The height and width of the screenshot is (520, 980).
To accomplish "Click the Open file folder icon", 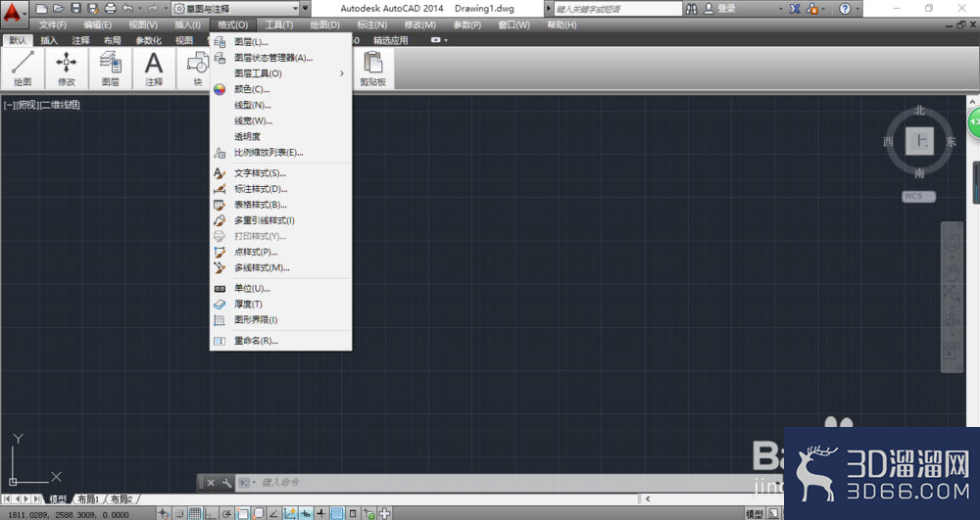I will (58, 9).
